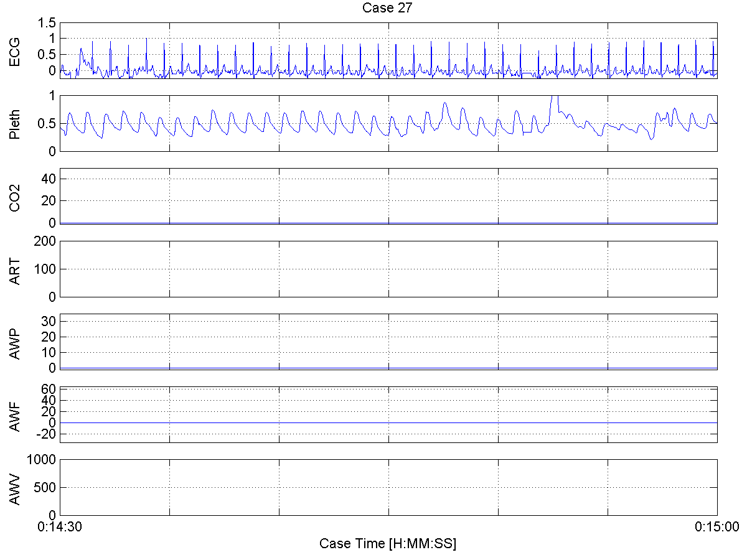747x560 pixels.
Task: Click inside the empty AWV plot area
Action: coord(388,487)
